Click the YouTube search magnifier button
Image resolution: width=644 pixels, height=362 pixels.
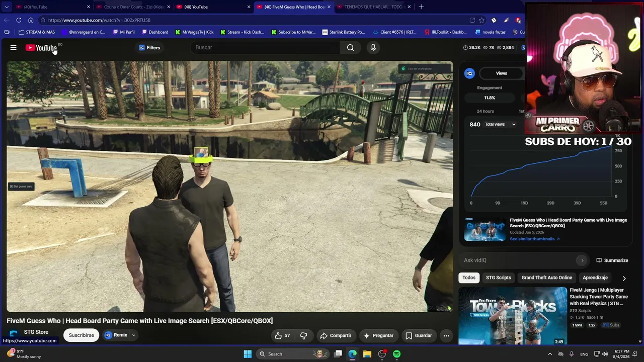click(350, 47)
